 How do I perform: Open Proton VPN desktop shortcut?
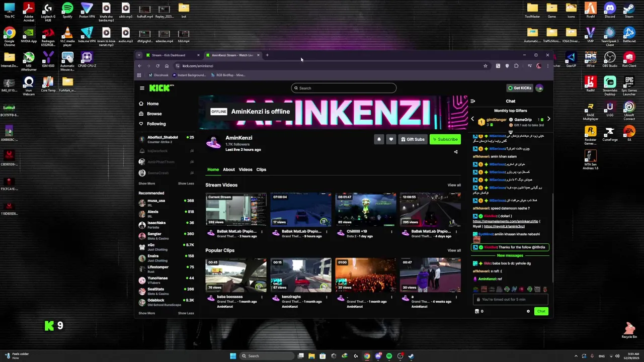(87, 11)
